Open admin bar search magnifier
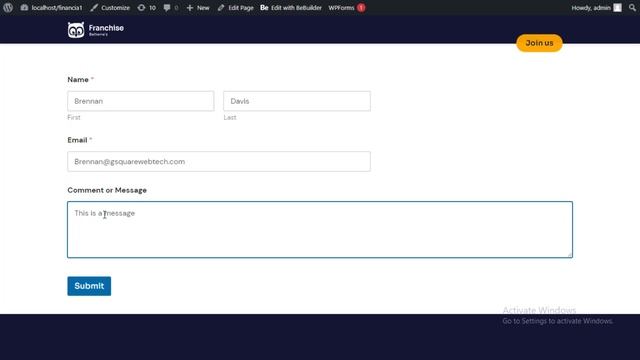This screenshot has height=360, width=640. pyautogui.click(x=632, y=8)
